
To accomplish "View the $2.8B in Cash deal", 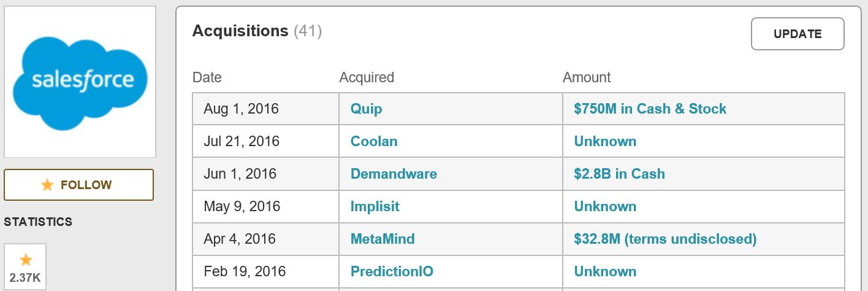I will 620,174.
